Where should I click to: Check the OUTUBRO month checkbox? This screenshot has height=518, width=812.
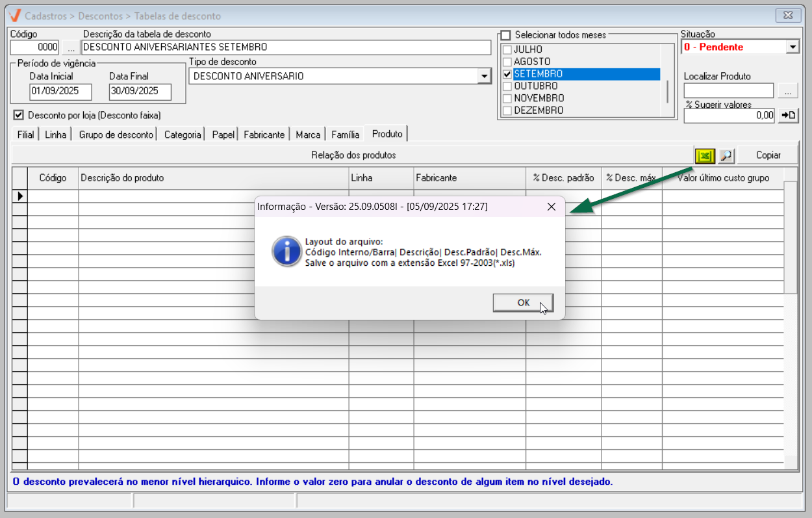pyautogui.click(x=507, y=86)
